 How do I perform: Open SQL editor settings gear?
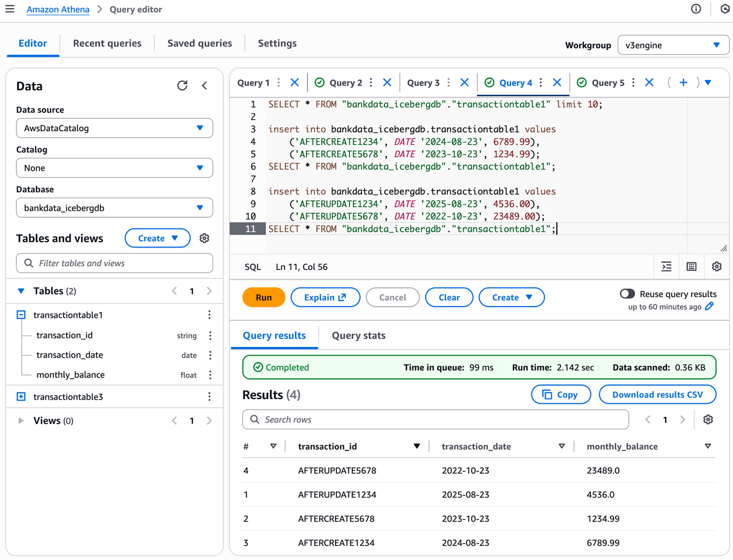tap(716, 266)
